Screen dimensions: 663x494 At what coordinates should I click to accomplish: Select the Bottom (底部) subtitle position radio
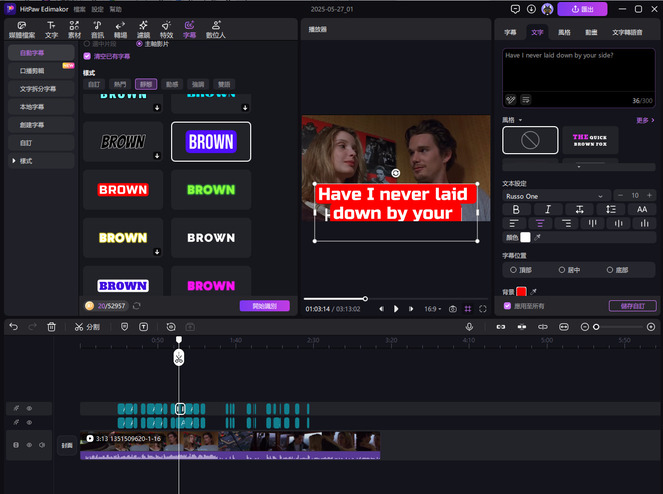610,270
